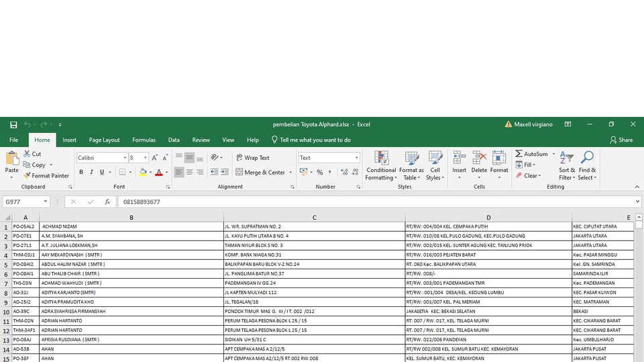Open Conditional Formatting menu

coord(381,165)
